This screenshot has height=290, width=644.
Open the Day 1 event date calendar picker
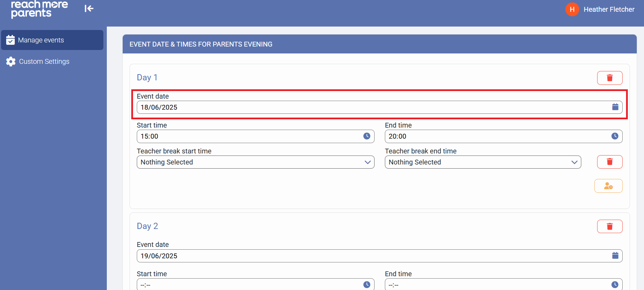[615, 107]
